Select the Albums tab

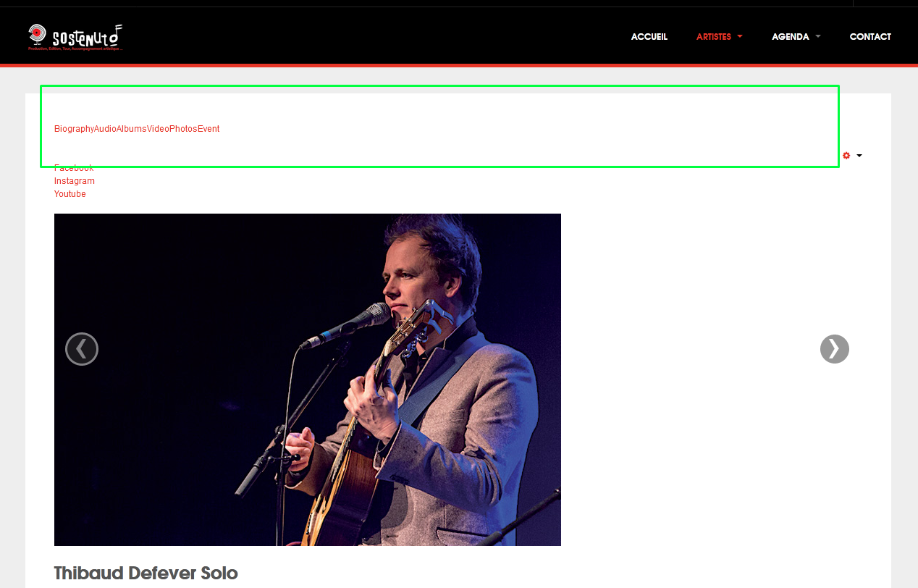[132, 129]
